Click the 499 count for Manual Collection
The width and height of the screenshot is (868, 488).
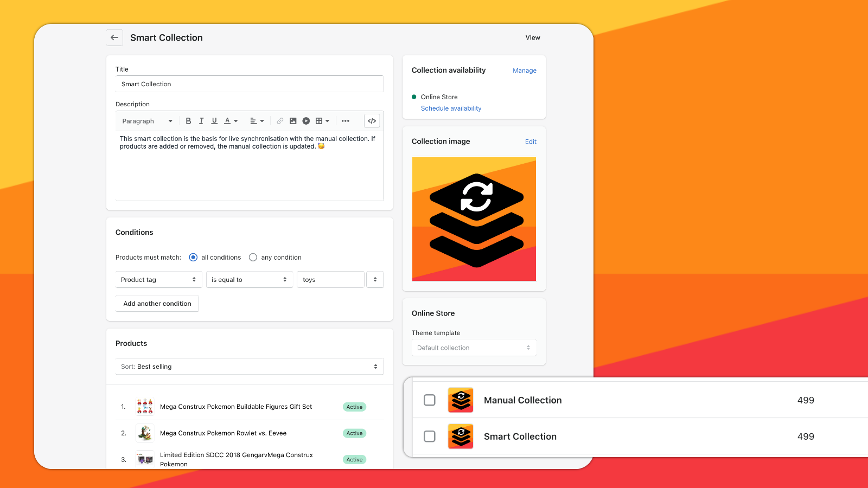pyautogui.click(x=806, y=400)
